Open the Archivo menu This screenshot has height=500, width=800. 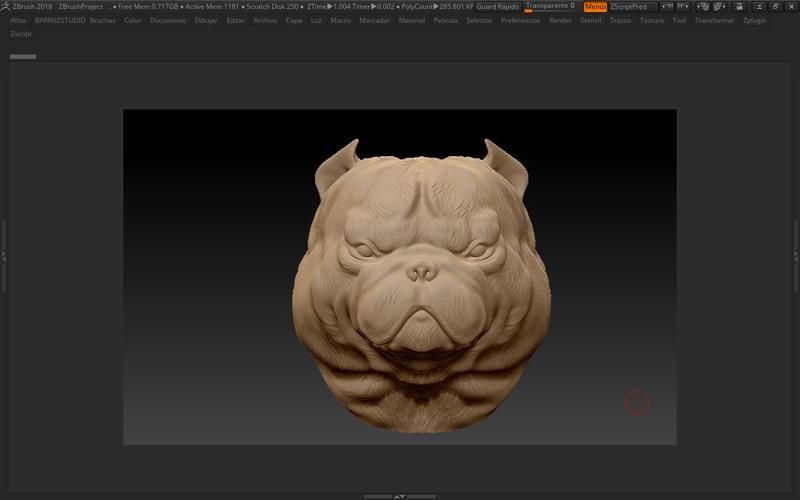pyautogui.click(x=265, y=20)
